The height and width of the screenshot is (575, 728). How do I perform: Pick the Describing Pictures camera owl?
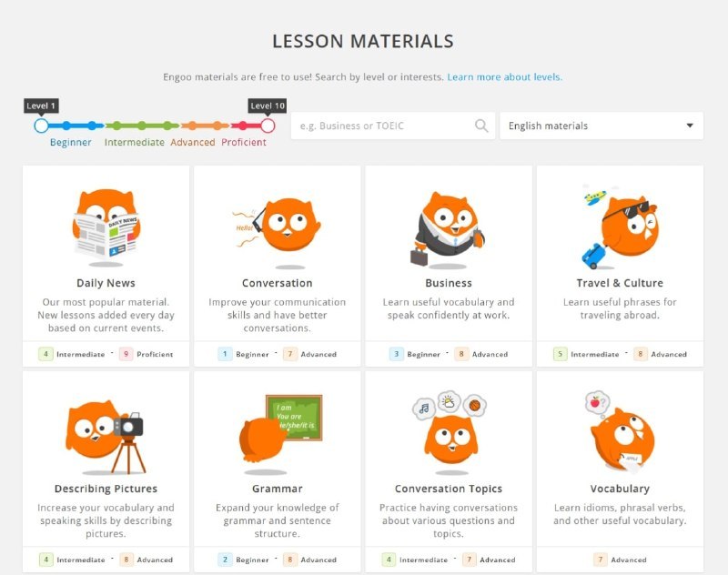[105, 436]
